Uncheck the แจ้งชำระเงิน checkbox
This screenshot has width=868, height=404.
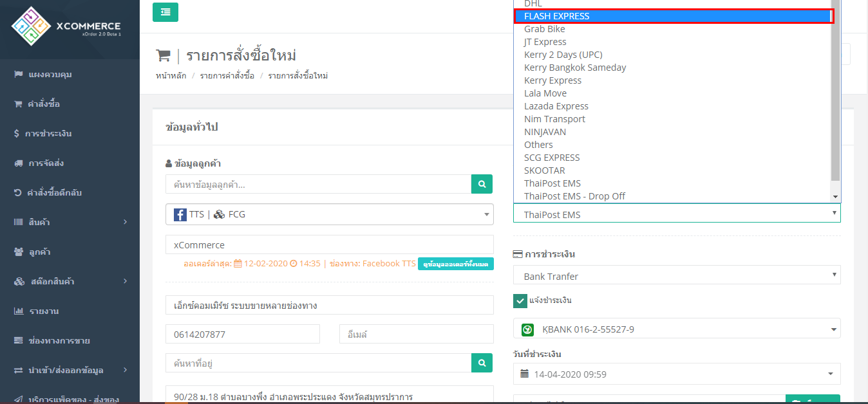[520, 300]
